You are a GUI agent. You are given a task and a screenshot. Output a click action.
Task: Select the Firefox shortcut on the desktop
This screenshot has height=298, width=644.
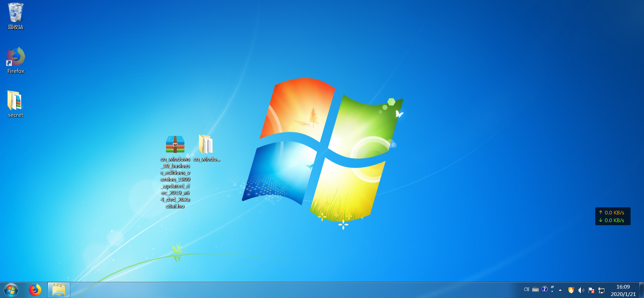coord(16,60)
